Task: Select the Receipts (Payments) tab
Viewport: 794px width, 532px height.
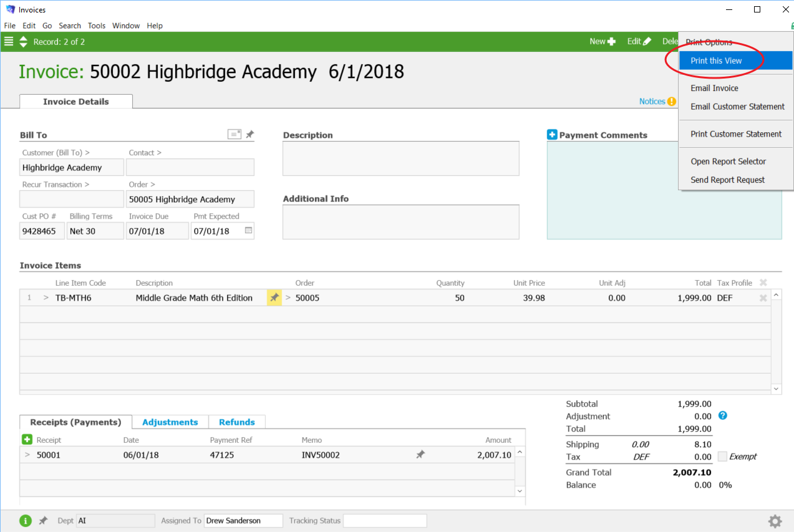Action: tap(75, 422)
